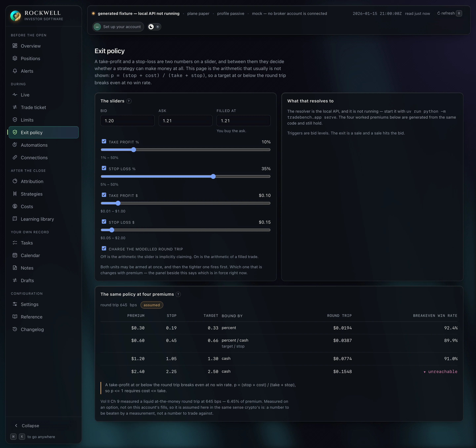Image resolution: width=476 pixels, height=448 pixels.
Task: Click the Calendar icon in sidebar
Action: coord(15,255)
